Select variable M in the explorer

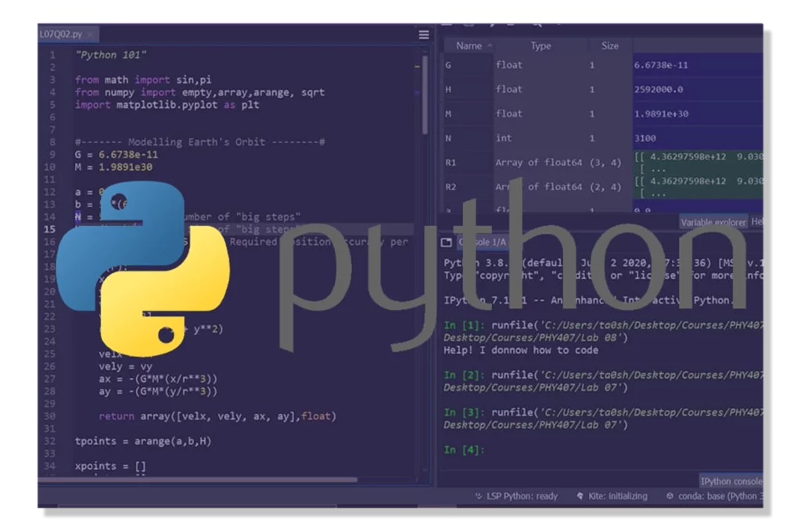point(448,114)
